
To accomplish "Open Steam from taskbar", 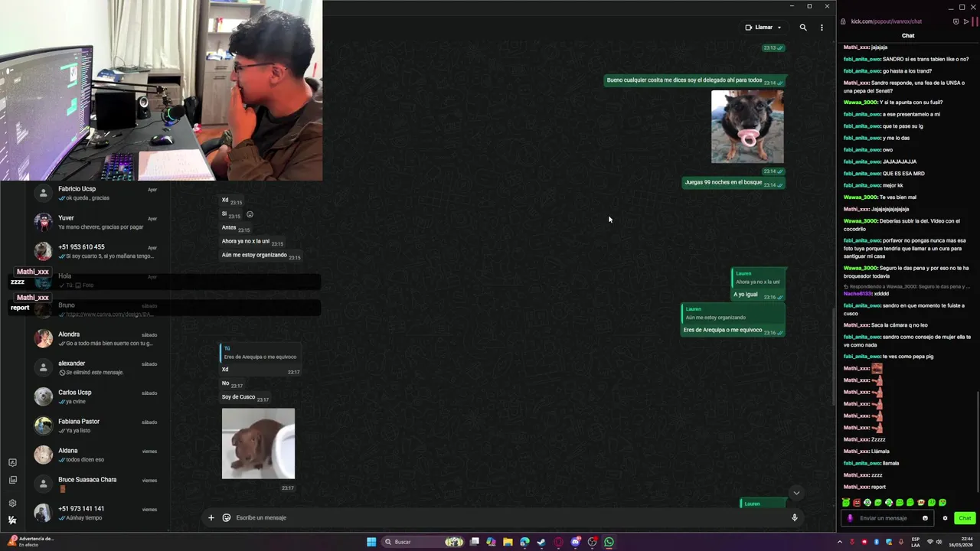I will coord(541,542).
